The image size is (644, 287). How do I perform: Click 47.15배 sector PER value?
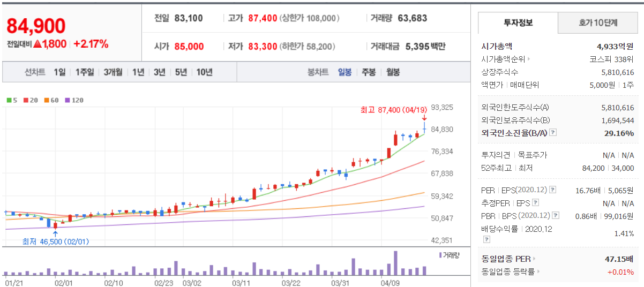619,259
